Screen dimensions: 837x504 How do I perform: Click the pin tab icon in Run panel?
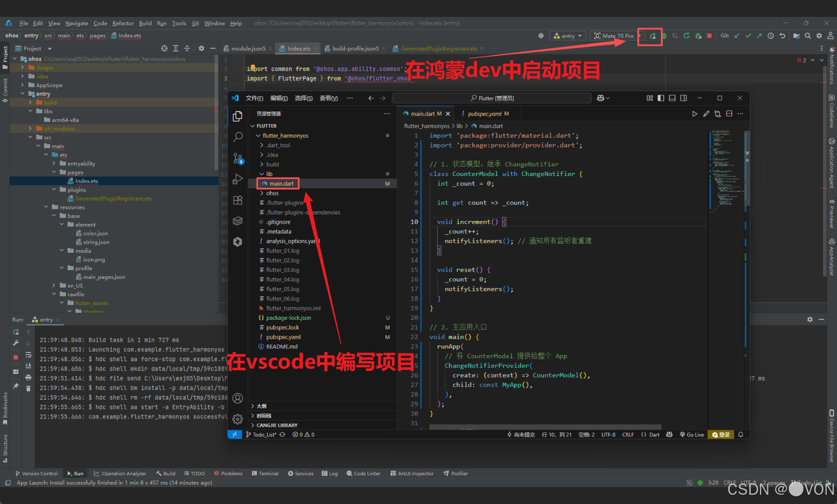click(x=16, y=386)
